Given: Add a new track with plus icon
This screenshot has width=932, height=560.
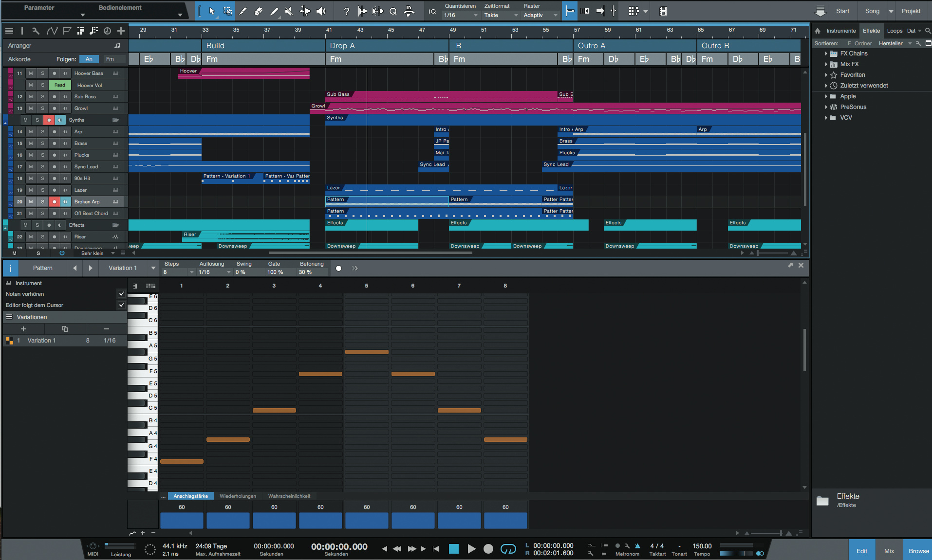Looking at the screenshot, I should tap(121, 31).
